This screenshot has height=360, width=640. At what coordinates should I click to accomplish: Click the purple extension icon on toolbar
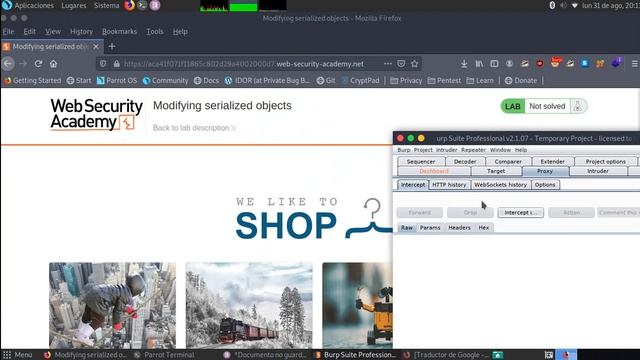616,63
